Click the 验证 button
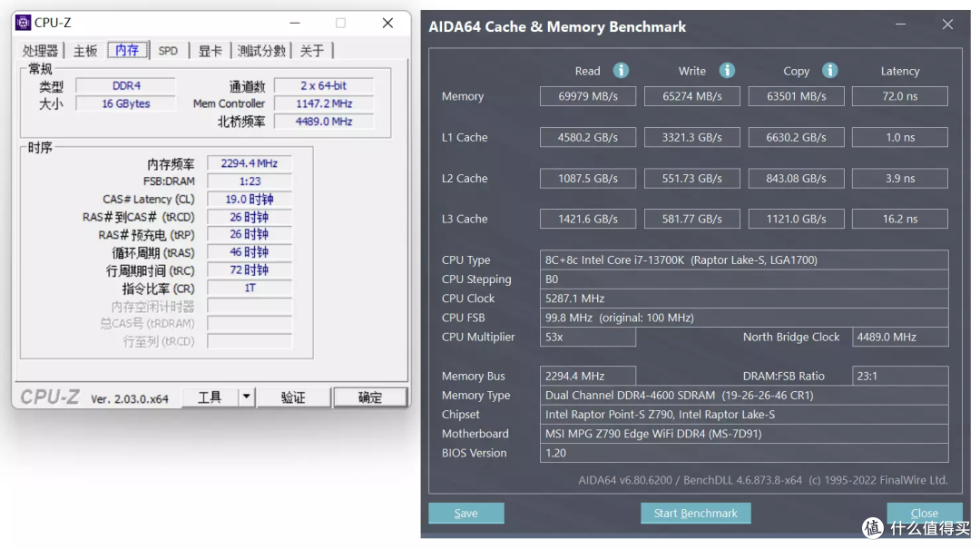The height and width of the screenshot is (549, 980). (x=293, y=397)
